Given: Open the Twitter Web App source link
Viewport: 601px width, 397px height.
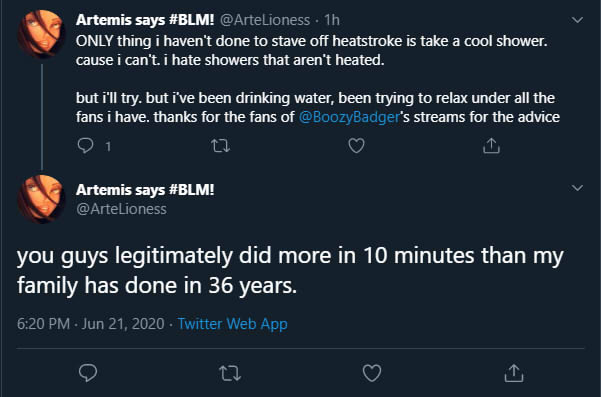Looking at the screenshot, I should click(232, 324).
